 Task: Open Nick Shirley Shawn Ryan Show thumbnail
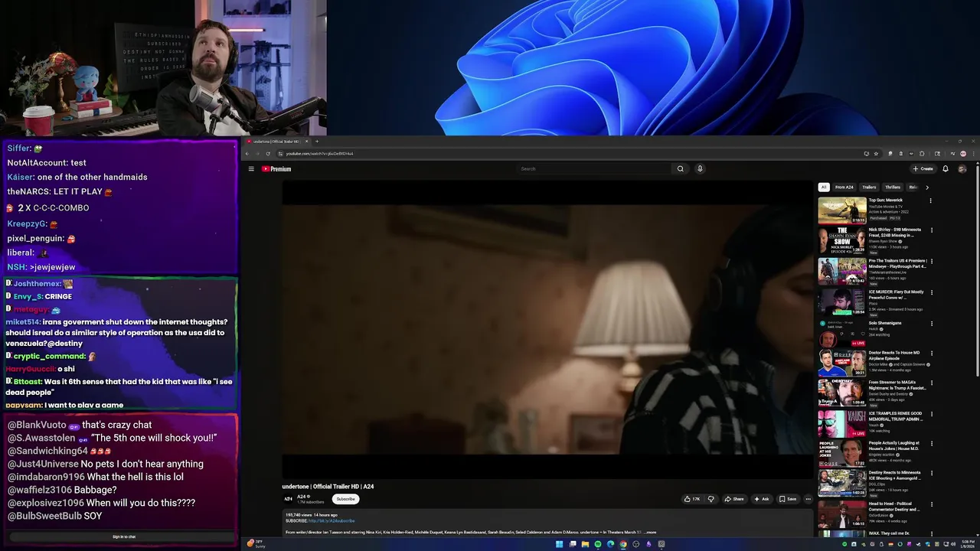coord(842,240)
